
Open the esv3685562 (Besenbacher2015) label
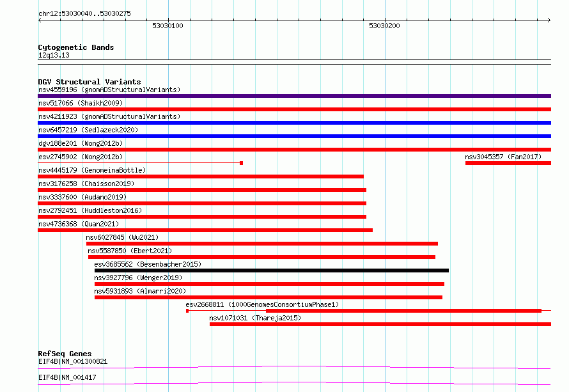tap(148, 264)
